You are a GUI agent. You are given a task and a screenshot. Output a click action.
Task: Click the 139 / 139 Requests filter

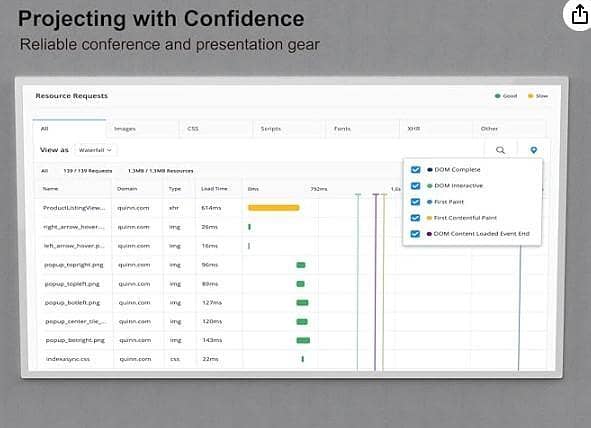[87, 171]
